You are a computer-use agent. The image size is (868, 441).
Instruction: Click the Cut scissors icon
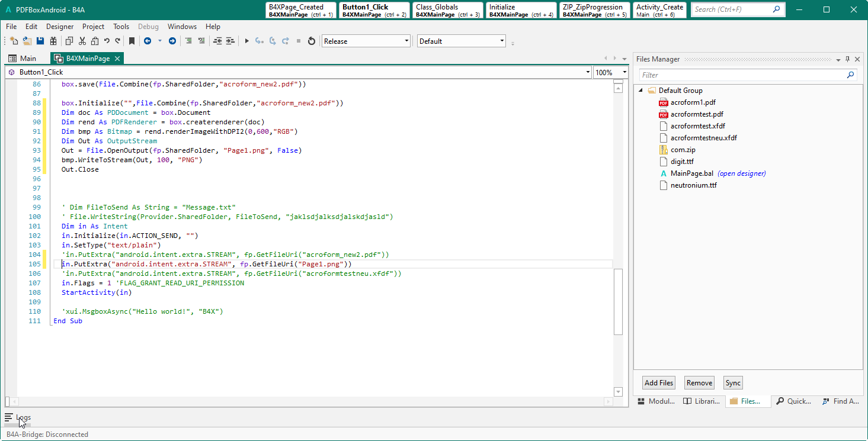tap(82, 41)
